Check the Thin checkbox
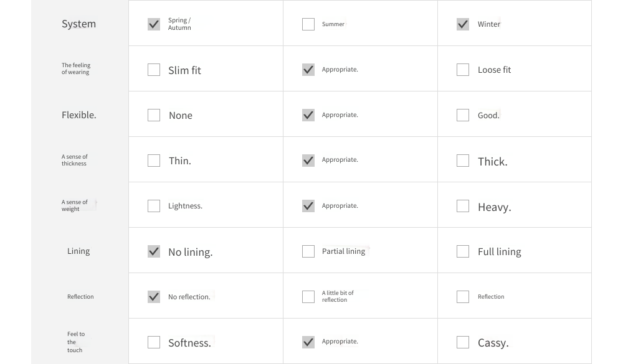 (x=154, y=161)
